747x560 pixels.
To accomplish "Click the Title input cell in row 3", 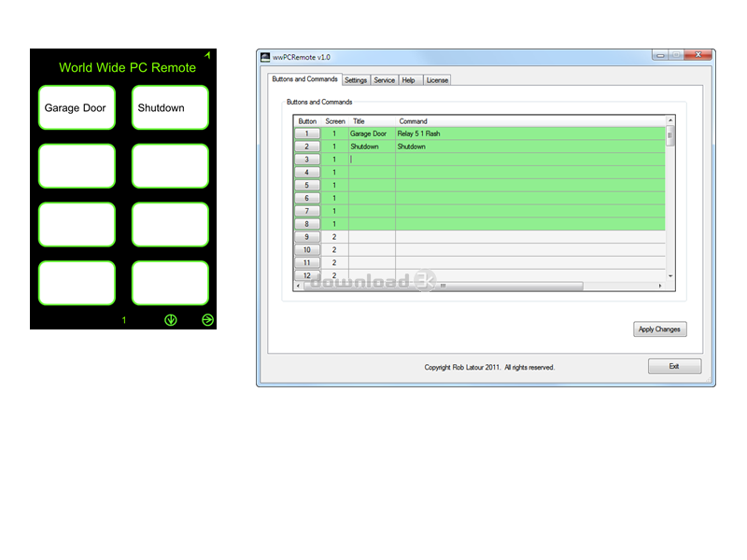I will pos(372,159).
